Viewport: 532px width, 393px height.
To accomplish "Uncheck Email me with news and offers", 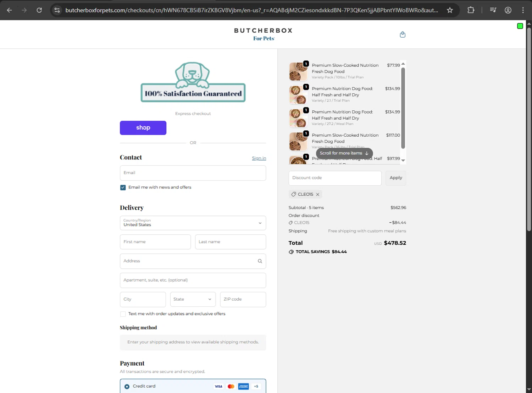I will click(123, 187).
